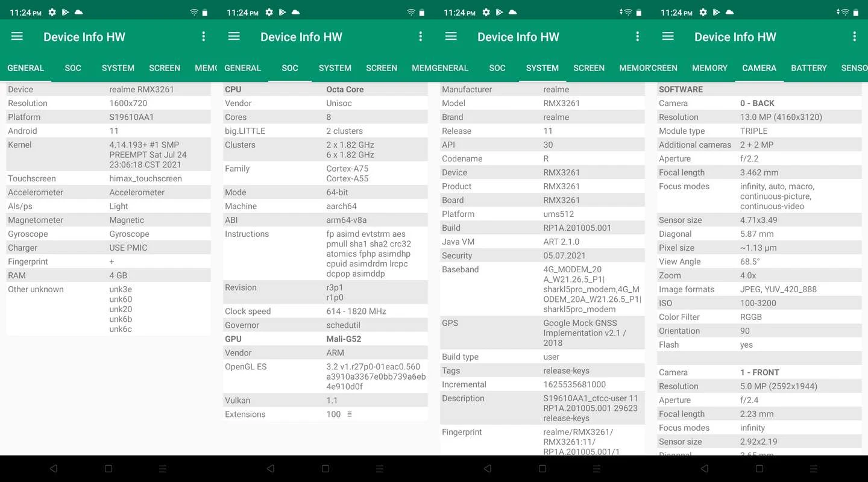This screenshot has width=868, height=482.
Task: Select highlighted SOC tab above CPU details
Action: pyautogui.click(x=290, y=68)
